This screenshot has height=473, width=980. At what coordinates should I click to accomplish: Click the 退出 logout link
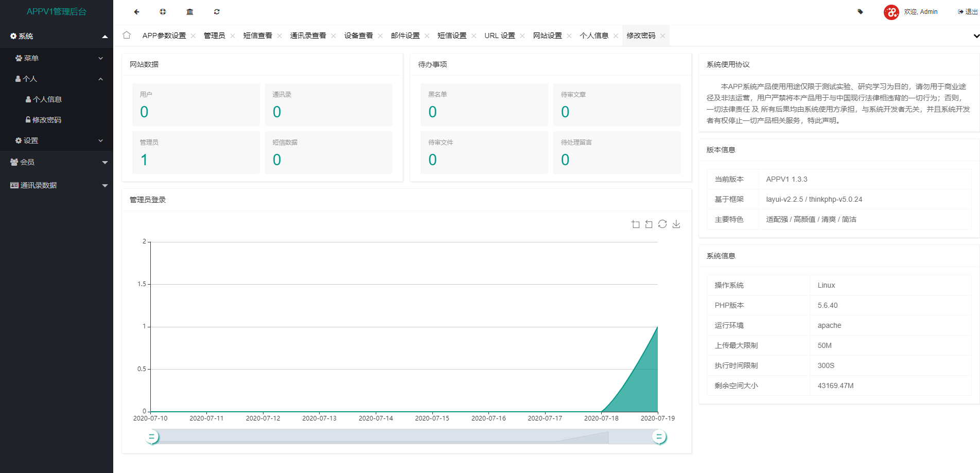[968, 12]
